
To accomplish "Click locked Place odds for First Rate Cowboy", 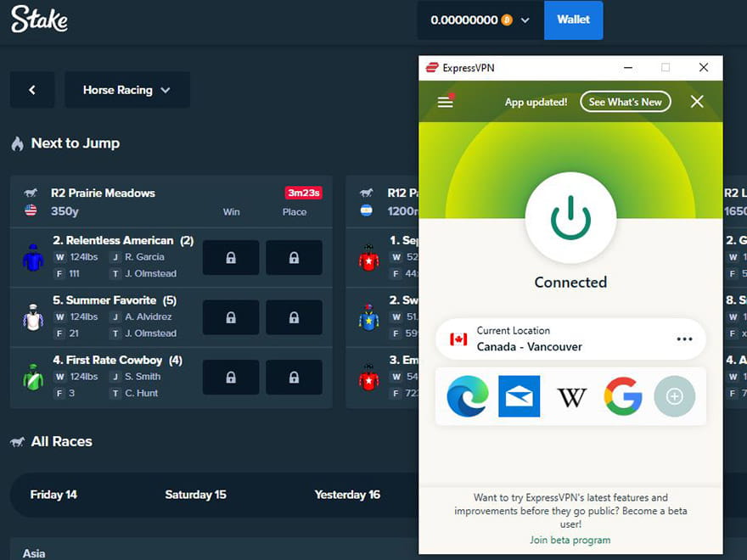I will click(x=294, y=377).
